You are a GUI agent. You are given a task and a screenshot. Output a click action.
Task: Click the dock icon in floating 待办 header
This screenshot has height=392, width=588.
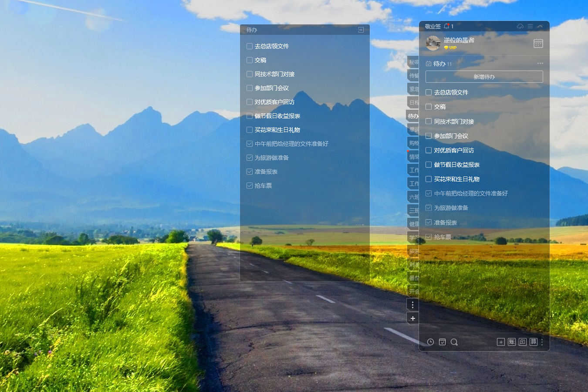[361, 30]
